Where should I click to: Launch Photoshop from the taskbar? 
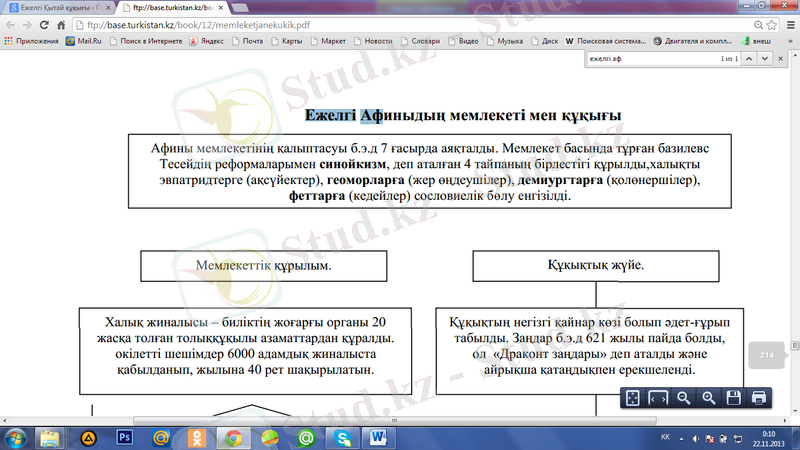click(x=124, y=438)
